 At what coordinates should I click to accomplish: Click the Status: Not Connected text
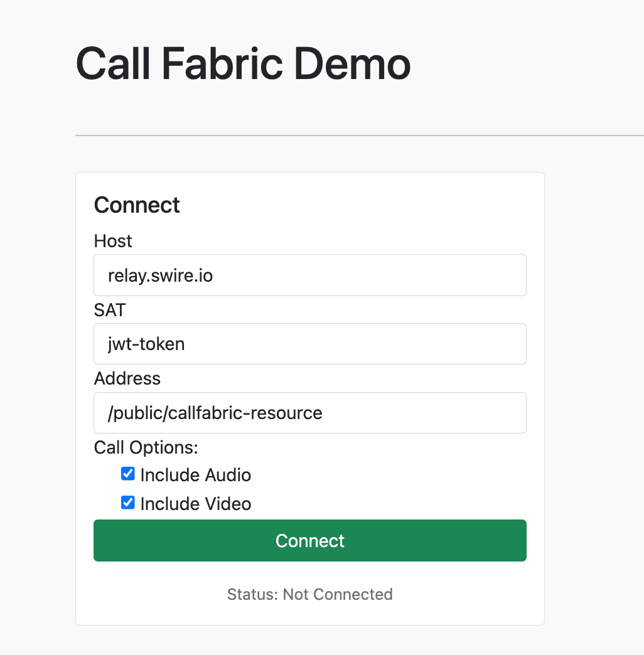point(309,594)
